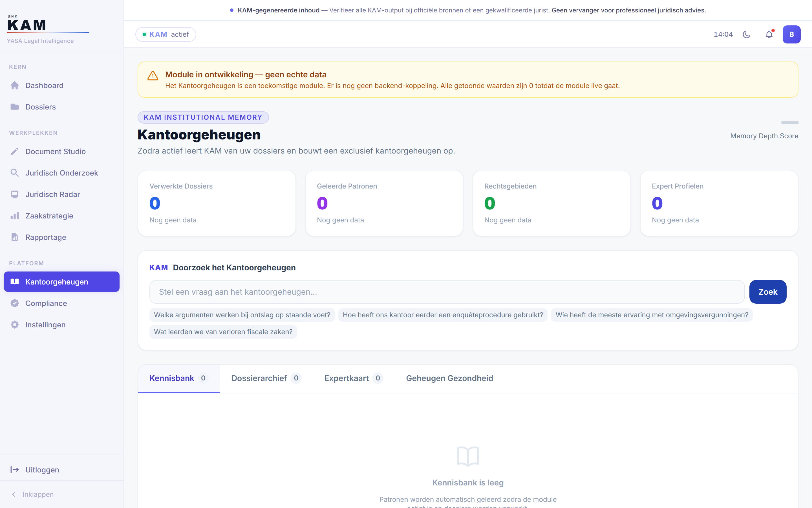Click the Compliance shield check icon
The height and width of the screenshot is (508, 812).
point(14,303)
